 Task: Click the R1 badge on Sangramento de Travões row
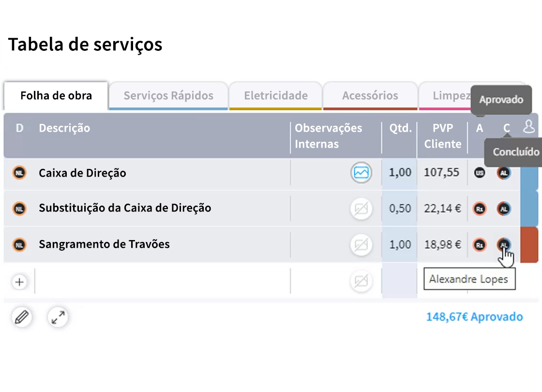click(480, 245)
